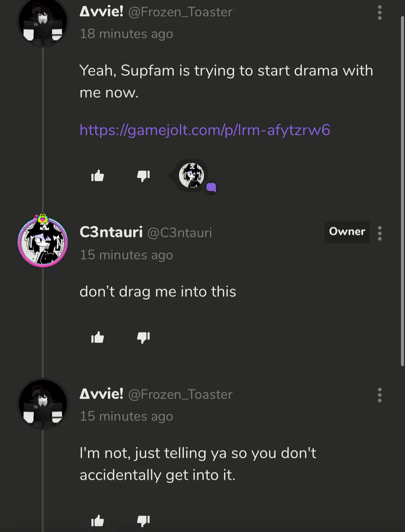Dislike Avvie's "I'm not, just telling ya" reply
The height and width of the screenshot is (532, 405).
tap(144, 521)
